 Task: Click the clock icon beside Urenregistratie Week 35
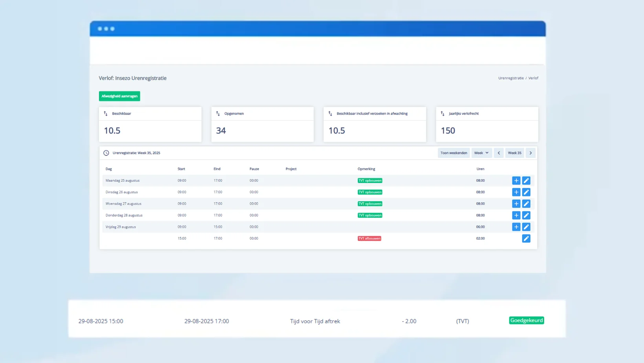(106, 153)
